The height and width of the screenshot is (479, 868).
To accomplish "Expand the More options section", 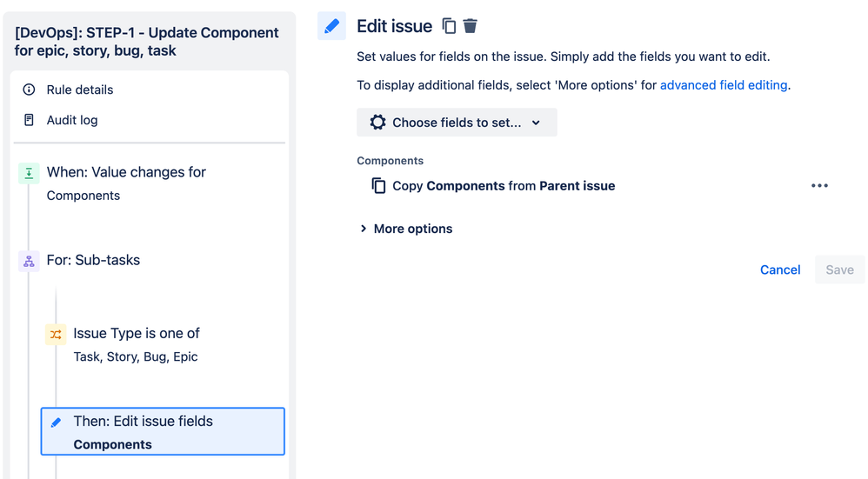I will coord(406,229).
